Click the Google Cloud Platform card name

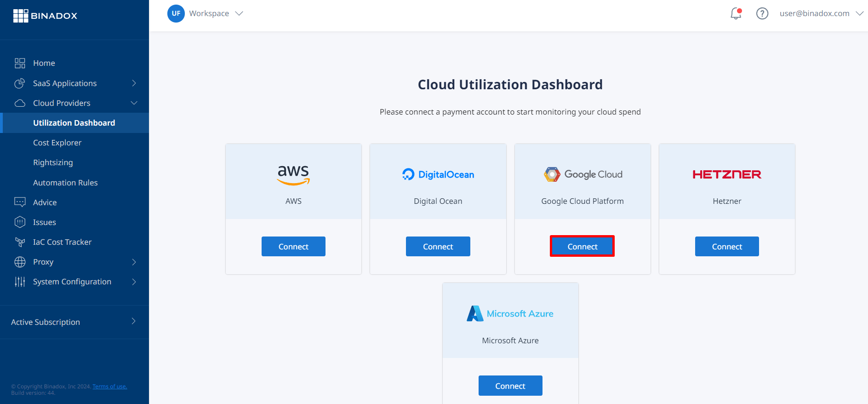(x=582, y=201)
